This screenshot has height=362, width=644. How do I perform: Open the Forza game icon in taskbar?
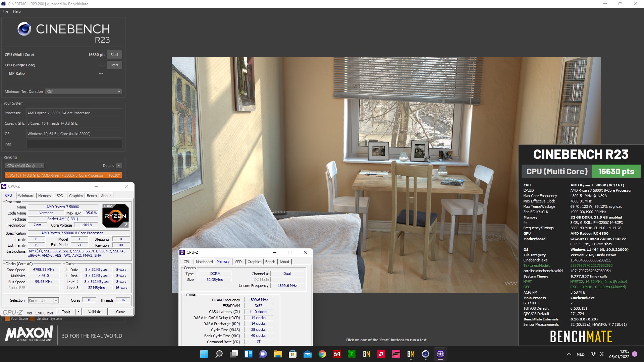396,354
